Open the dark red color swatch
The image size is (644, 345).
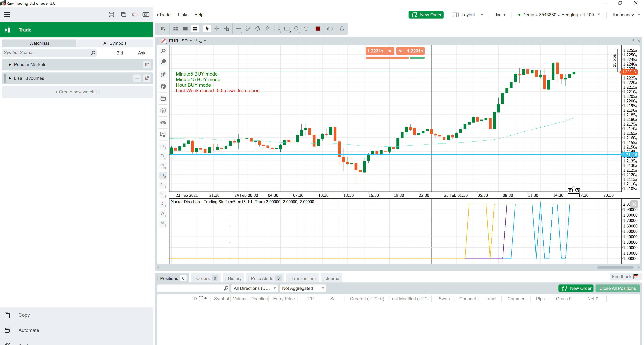[318, 29]
